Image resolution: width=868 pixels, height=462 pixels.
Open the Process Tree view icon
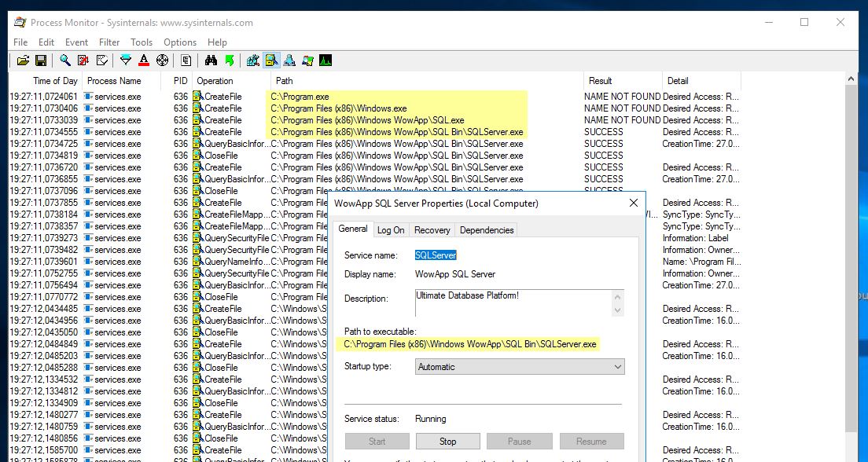coord(186,60)
